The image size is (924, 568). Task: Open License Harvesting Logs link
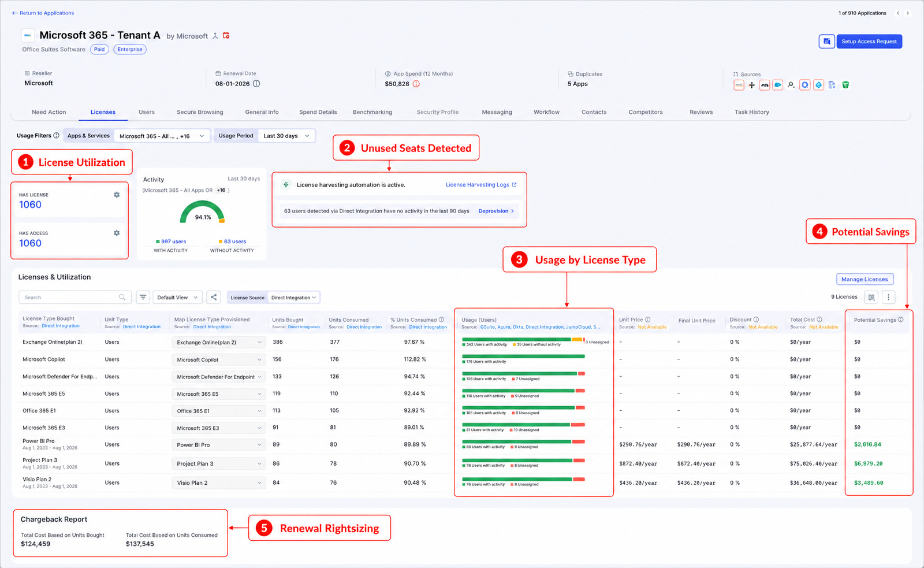[x=481, y=185]
